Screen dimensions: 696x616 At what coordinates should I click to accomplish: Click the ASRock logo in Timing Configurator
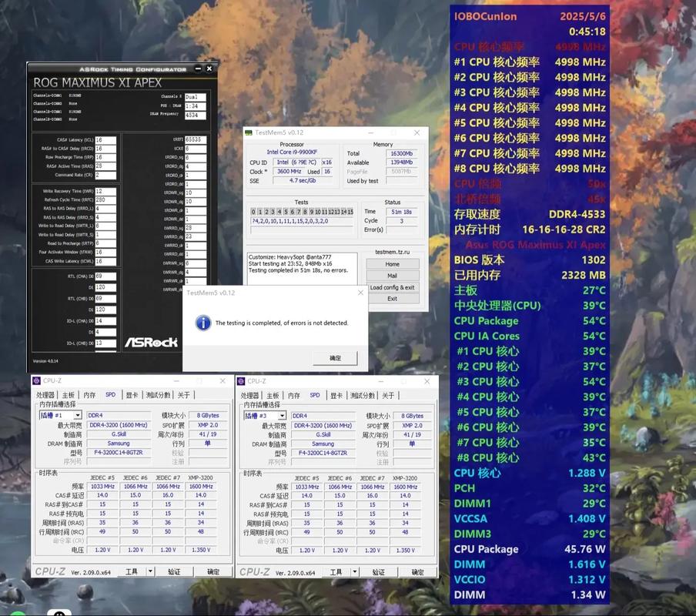pos(150,341)
